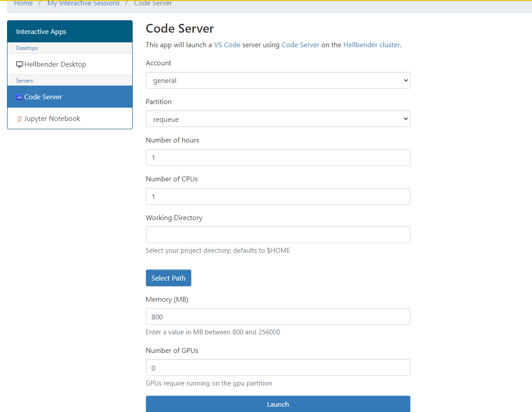Open Hellbender Desktop from sidebar
The height and width of the screenshot is (412, 532).
(x=55, y=64)
